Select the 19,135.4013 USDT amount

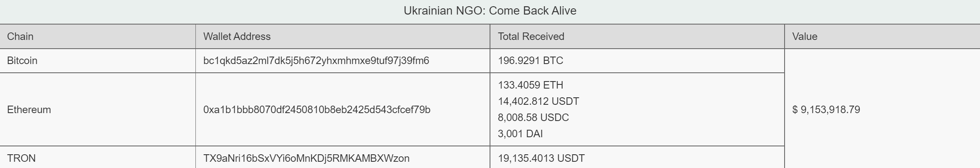[541, 158]
